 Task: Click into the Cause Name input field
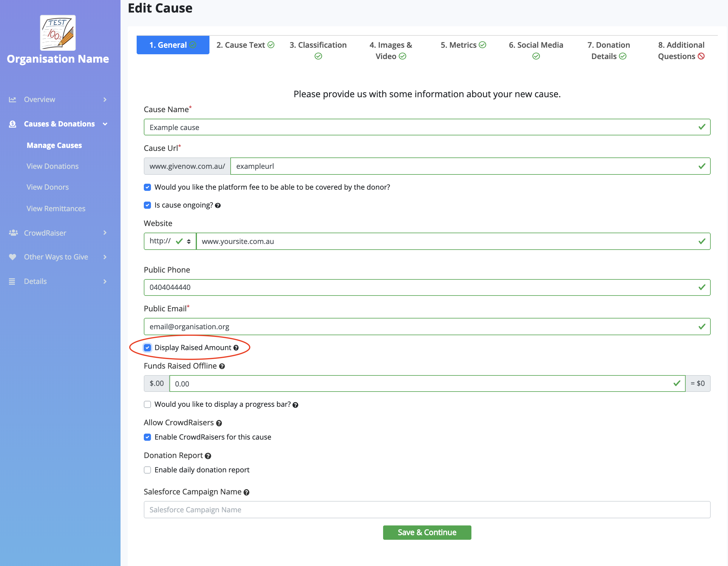coord(427,127)
